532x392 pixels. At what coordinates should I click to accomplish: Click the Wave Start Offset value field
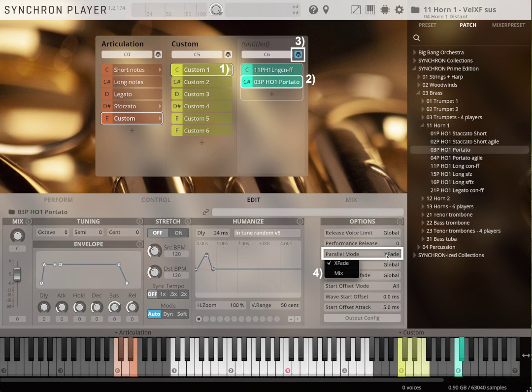(x=363, y=297)
